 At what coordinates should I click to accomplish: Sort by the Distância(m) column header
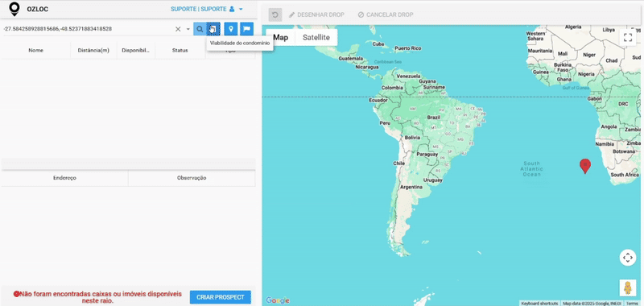(93, 50)
